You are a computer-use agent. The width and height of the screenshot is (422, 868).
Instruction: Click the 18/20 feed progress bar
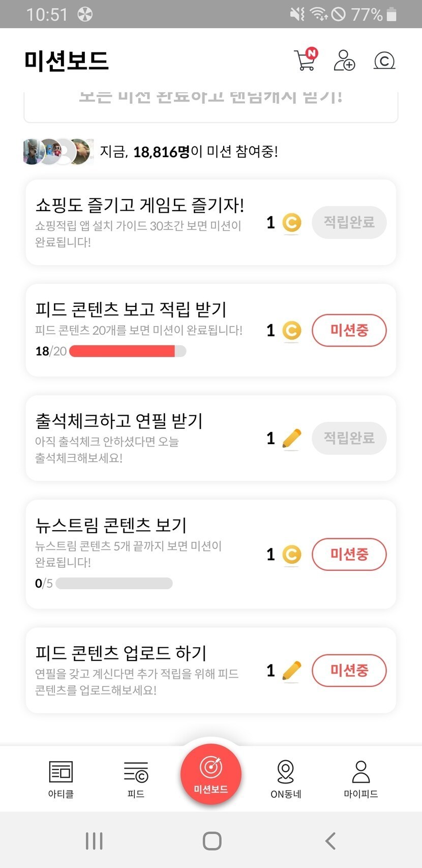127,351
